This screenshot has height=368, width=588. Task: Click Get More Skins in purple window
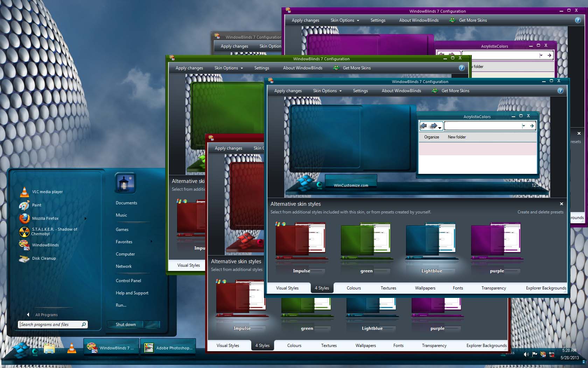click(x=473, y=20)
